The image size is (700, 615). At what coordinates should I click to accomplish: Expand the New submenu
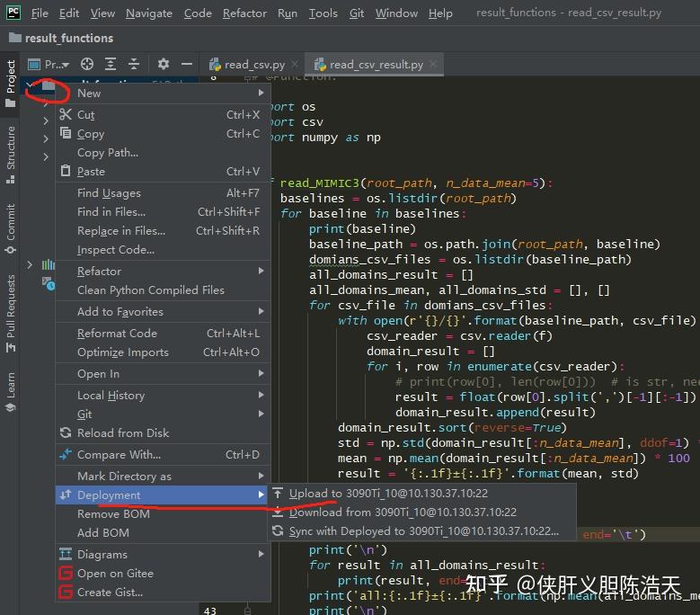163,93
